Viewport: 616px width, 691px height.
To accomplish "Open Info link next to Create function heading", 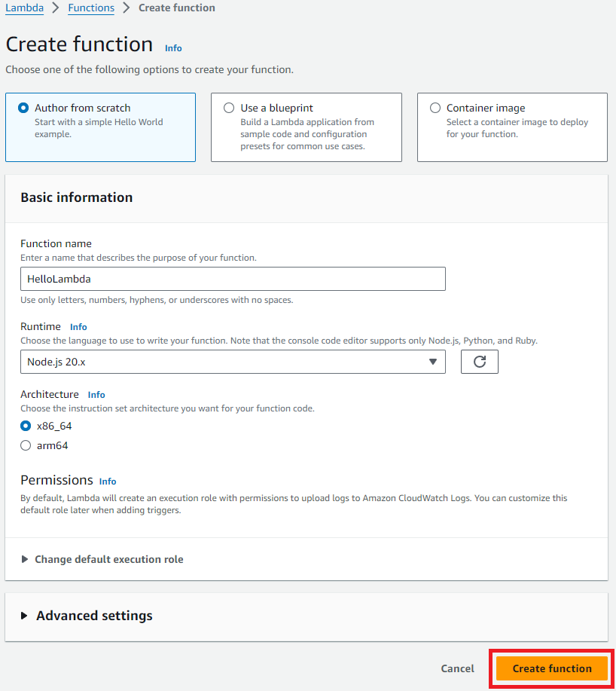I will click(x=173, y=48).
